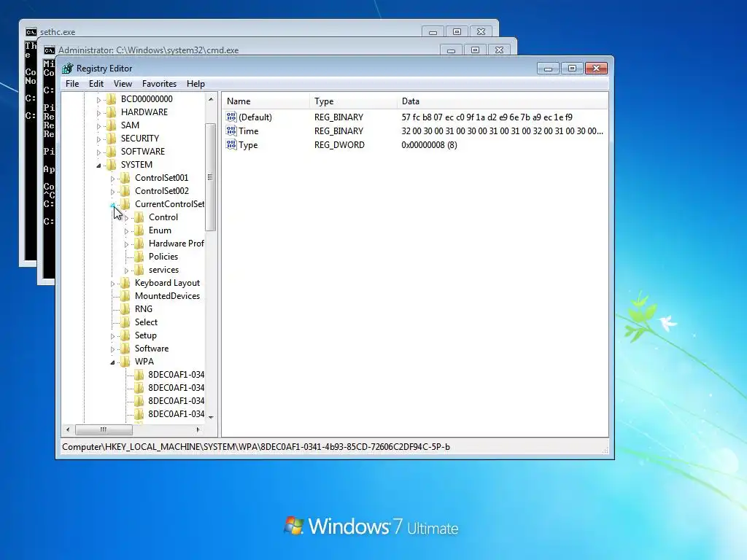Viewport: 747px width, 560px height.
Task: Click the 0x00000008 (8) data value
Action: tap(429, 145)
